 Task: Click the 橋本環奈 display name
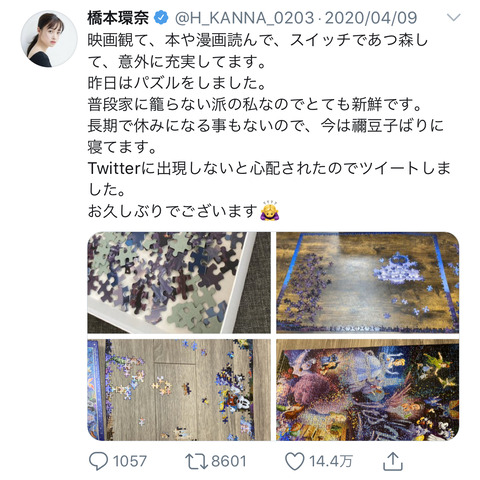tap(118, 18)
